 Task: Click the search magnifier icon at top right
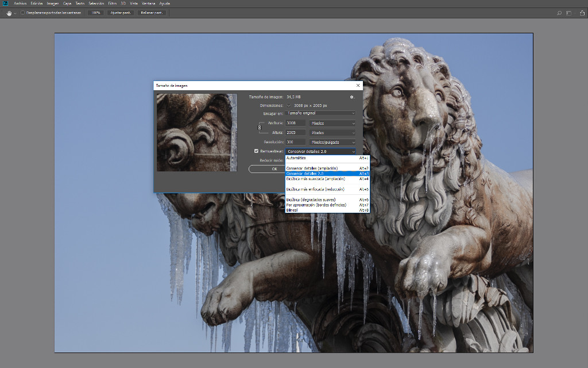[559, 13]
